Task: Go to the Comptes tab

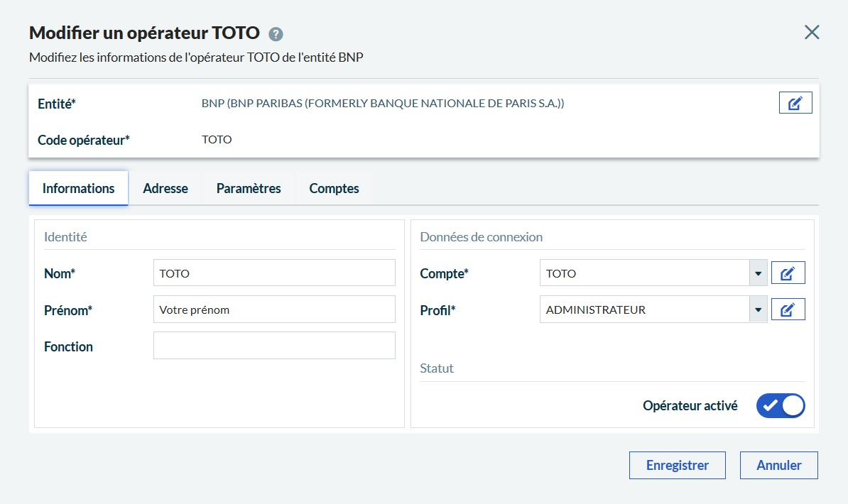Action: pyautogui.click(x=334, y=188)
